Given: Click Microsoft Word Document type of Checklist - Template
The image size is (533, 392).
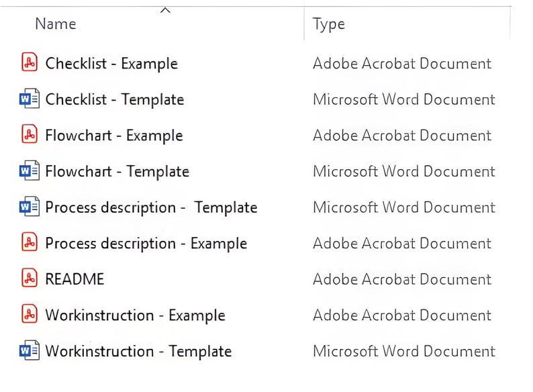Looking at the screenshot, I should (404, 99).
